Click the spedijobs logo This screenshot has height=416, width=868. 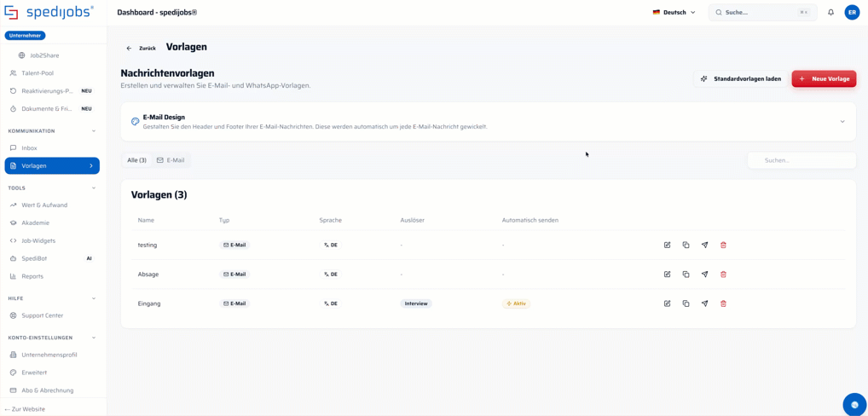[49, 11]
